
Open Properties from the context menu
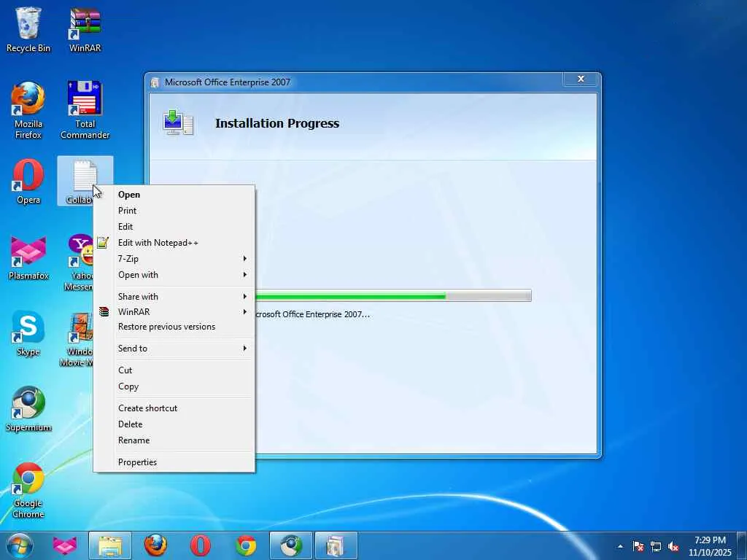[x=174, y=462]
